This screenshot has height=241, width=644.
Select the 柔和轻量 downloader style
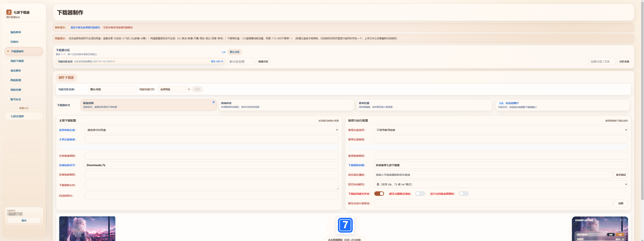[424, 105]
